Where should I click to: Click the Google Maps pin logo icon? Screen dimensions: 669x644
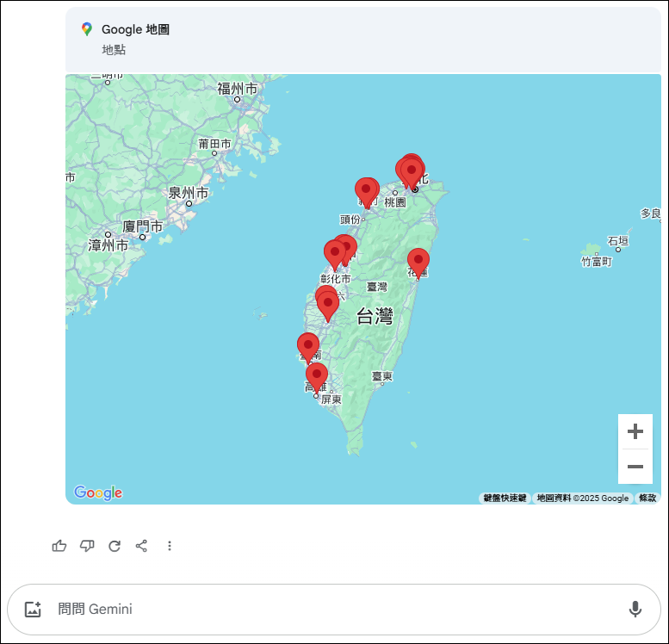pyautogui.click(x=87, y=29)
